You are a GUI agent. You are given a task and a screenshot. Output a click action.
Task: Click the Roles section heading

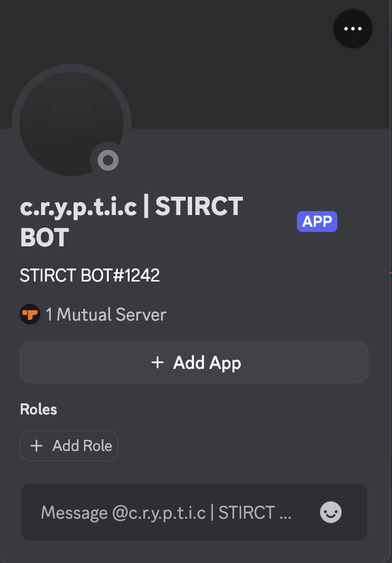coord(38,409)
